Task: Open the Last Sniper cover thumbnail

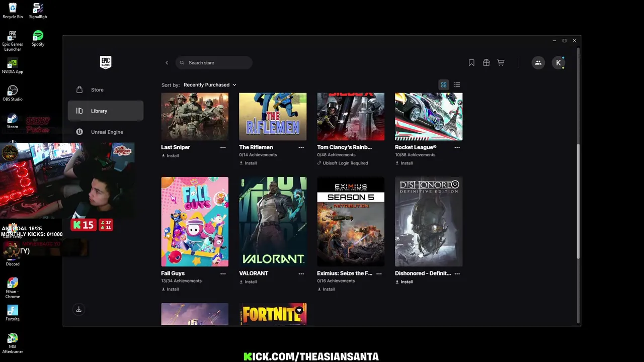Action: pos(195,117)
